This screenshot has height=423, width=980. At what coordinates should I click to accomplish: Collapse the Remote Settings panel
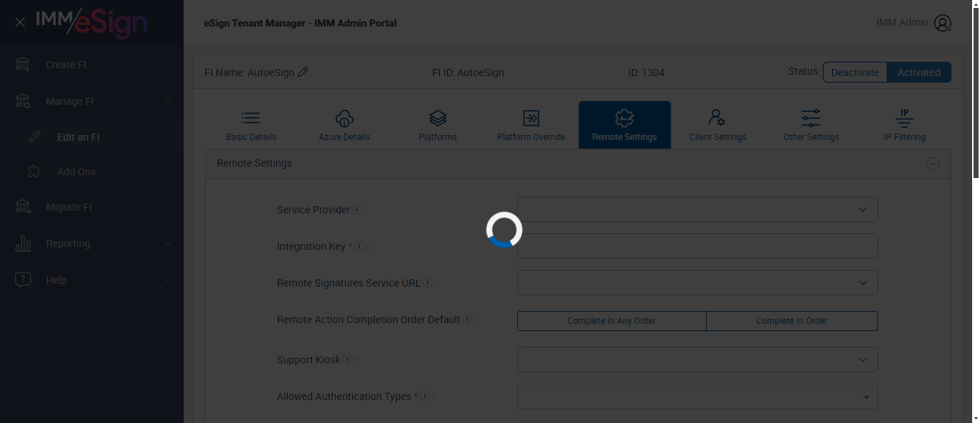click(x=933, y=164)
